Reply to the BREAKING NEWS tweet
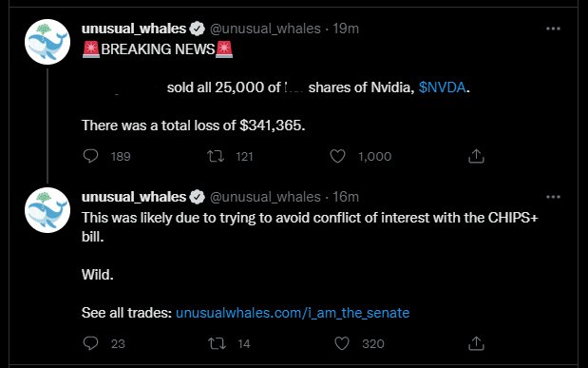Screen dimensions: 588x368 point(90,156)
